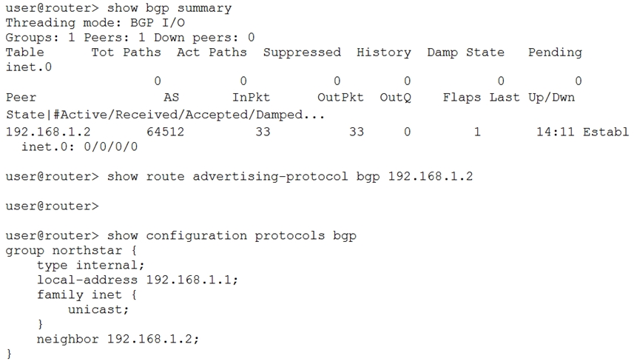The width and height of the screenshot is (634, 364).
Task: Click the 'group northstar {' config line
Action: pos(71,251)
